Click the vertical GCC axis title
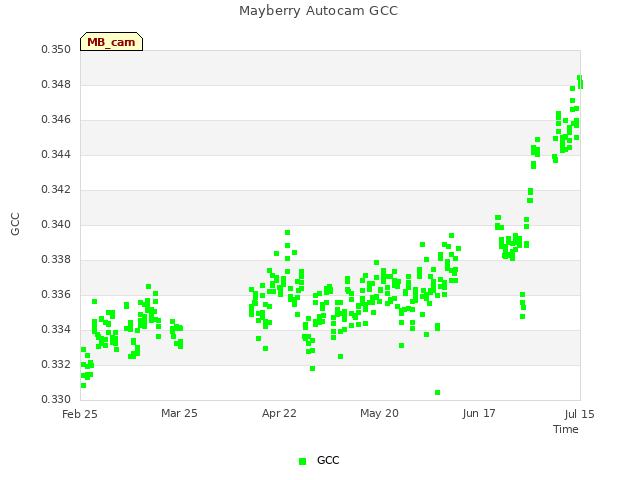The height and width of the screenshot is (480, 640). (x=15, y=224)
